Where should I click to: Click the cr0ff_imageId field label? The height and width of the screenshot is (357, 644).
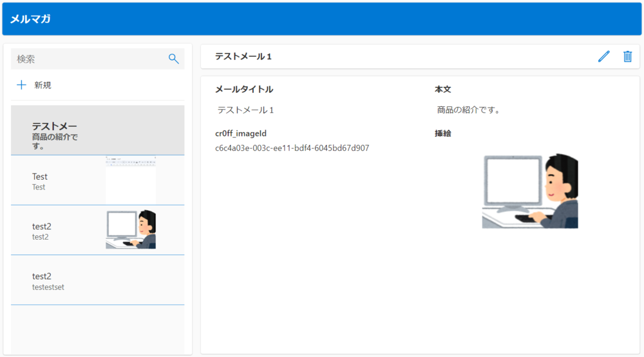tap(241, 133)
